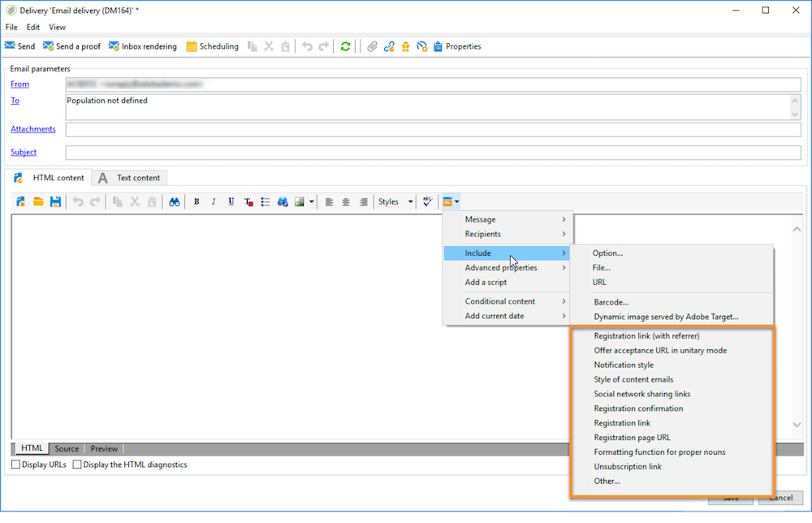
Task: Click the Subject link
Action: pos(24,152)
